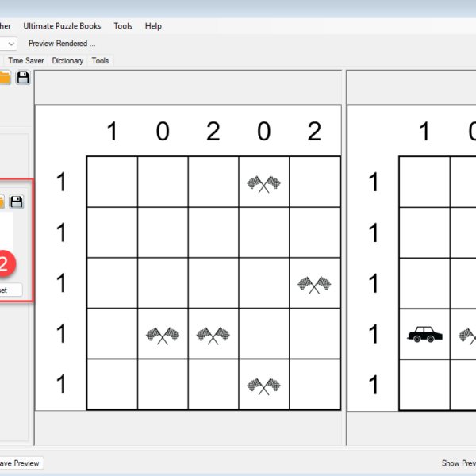Select the checkered flags in third row of left grid
Screen dimensions: 476x476
pyautogui.click(x=314, y=284)
